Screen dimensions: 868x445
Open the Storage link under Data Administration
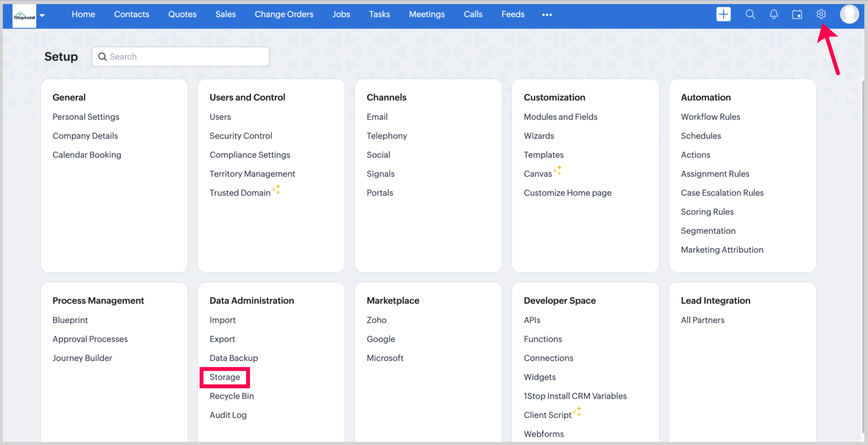[225, 377]
